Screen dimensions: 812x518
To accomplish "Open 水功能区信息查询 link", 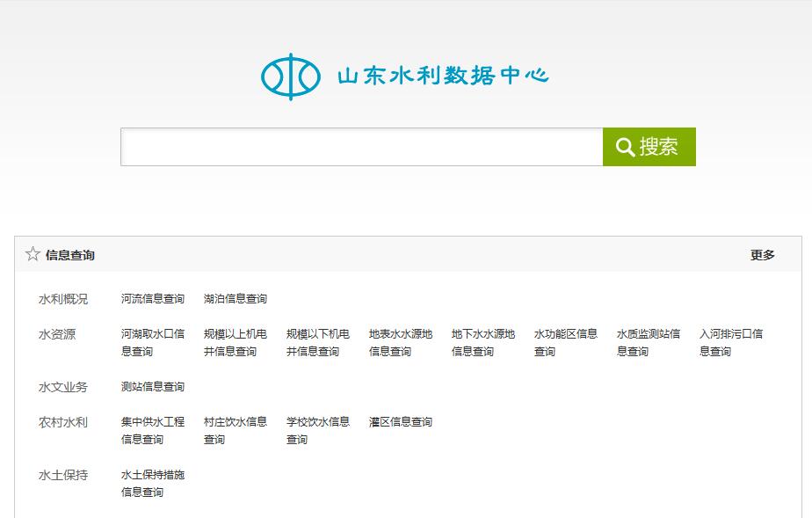I will (x=566, y=342).
